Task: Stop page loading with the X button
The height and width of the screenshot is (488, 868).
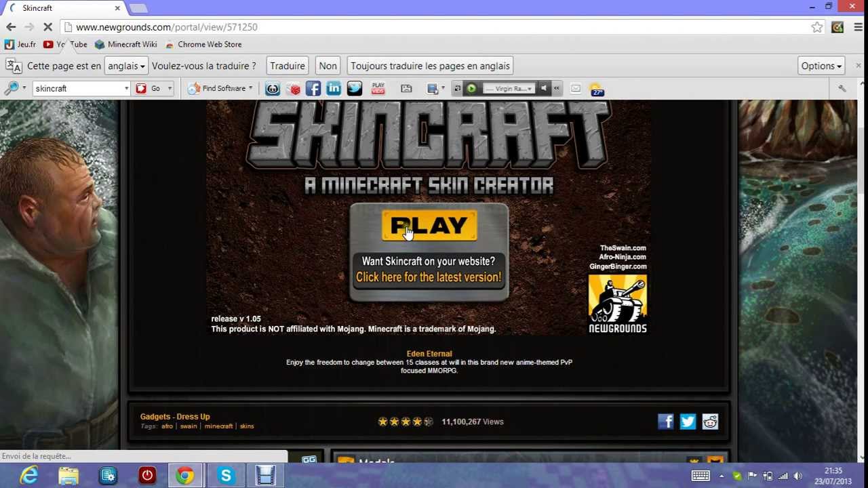Action: 49,27
